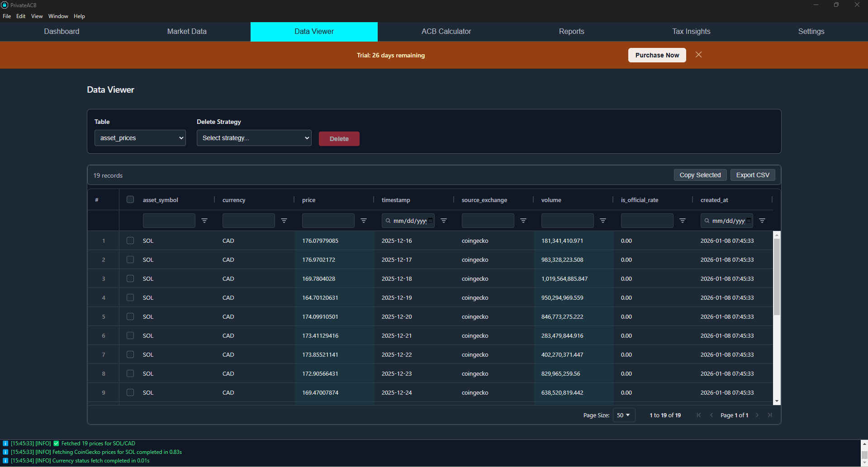
Task: Open filter menu for timestamp column
Action: [x=444, y=221]
